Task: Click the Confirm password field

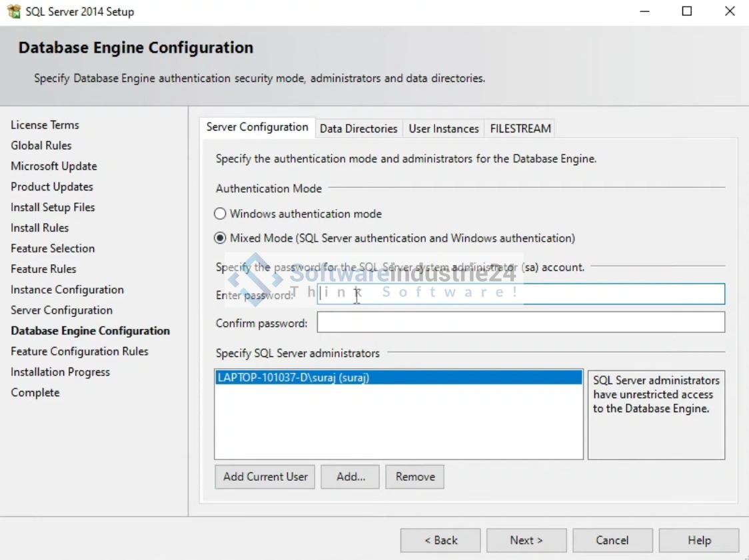Action: [x=520, y=323]
